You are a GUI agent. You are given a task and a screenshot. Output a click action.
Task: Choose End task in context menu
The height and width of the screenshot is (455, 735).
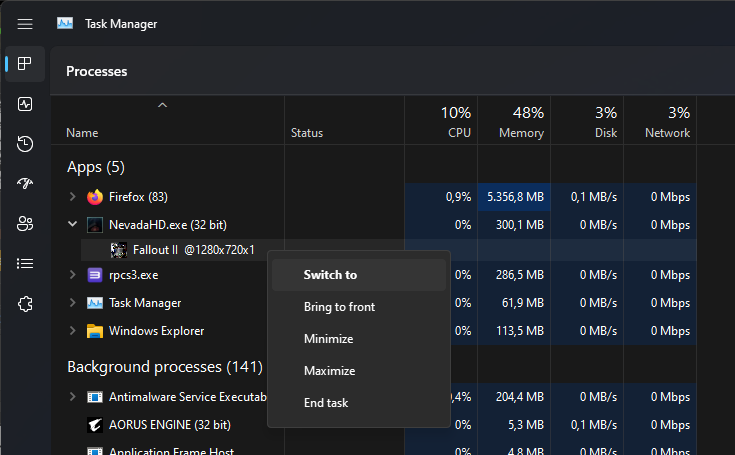coord(359,403)
